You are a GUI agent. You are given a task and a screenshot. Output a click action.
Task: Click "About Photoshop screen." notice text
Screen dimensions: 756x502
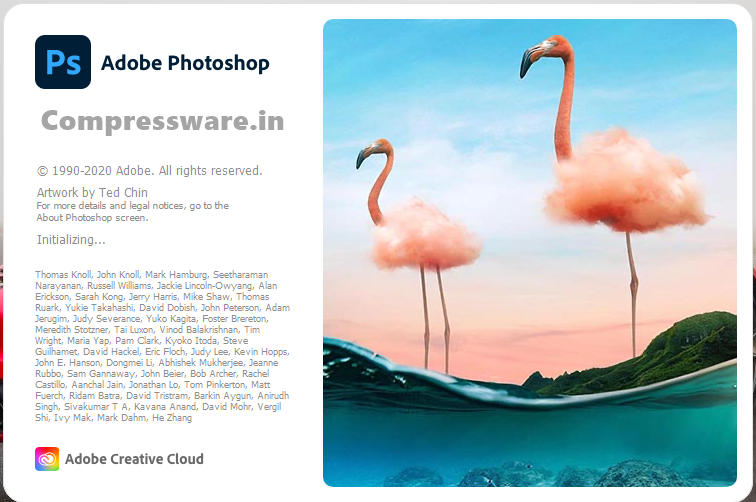click(93, 217)
